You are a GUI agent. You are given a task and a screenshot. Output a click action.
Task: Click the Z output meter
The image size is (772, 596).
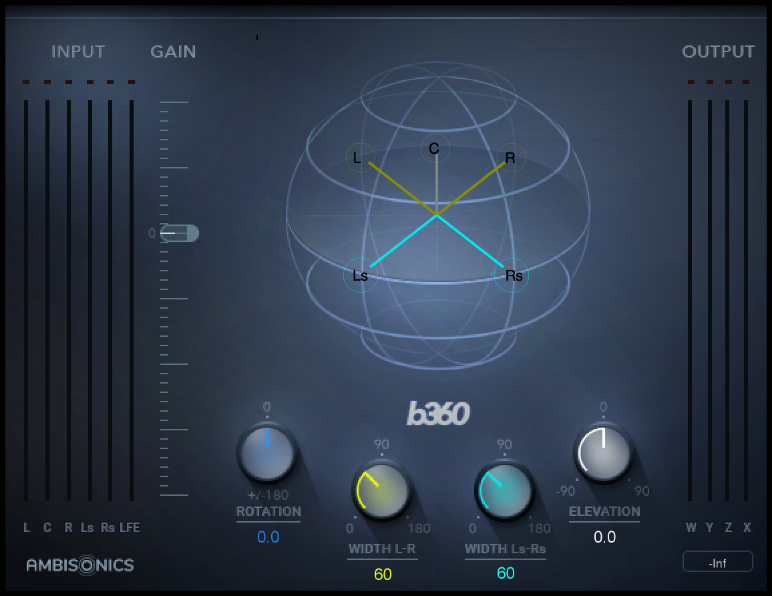pyautogui.click(x=727, y=300)
